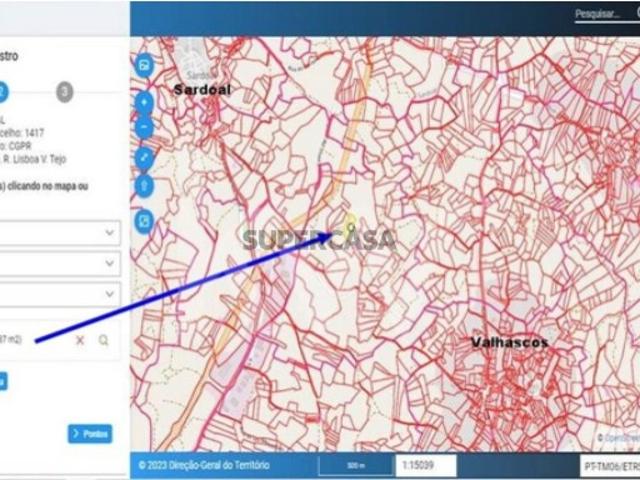This screenshot has width=640, height=480.
Task: Click the Valhascos village label on map
Action: point(509,342)
